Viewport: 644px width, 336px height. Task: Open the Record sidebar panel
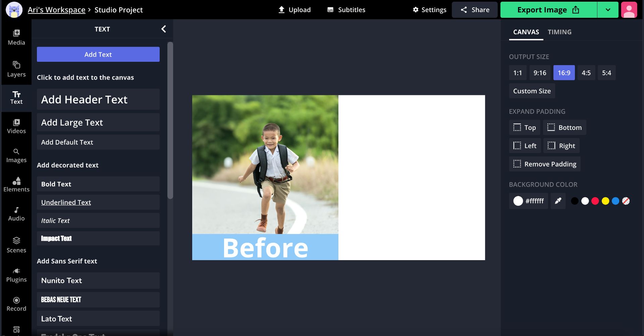point(16,304)
